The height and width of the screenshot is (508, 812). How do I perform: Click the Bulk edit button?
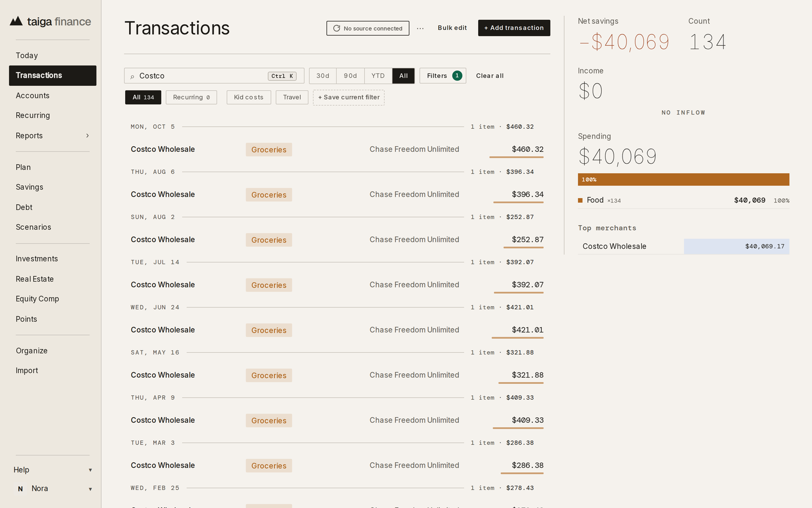[452, 28]
